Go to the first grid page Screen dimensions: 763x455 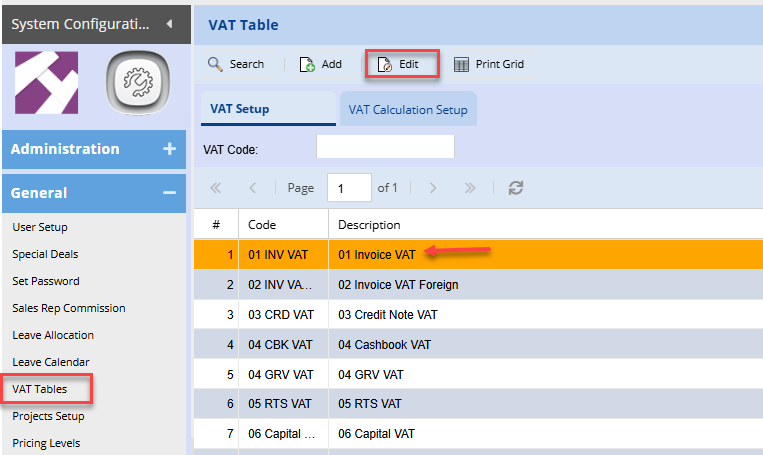click(x=216, y=188)
